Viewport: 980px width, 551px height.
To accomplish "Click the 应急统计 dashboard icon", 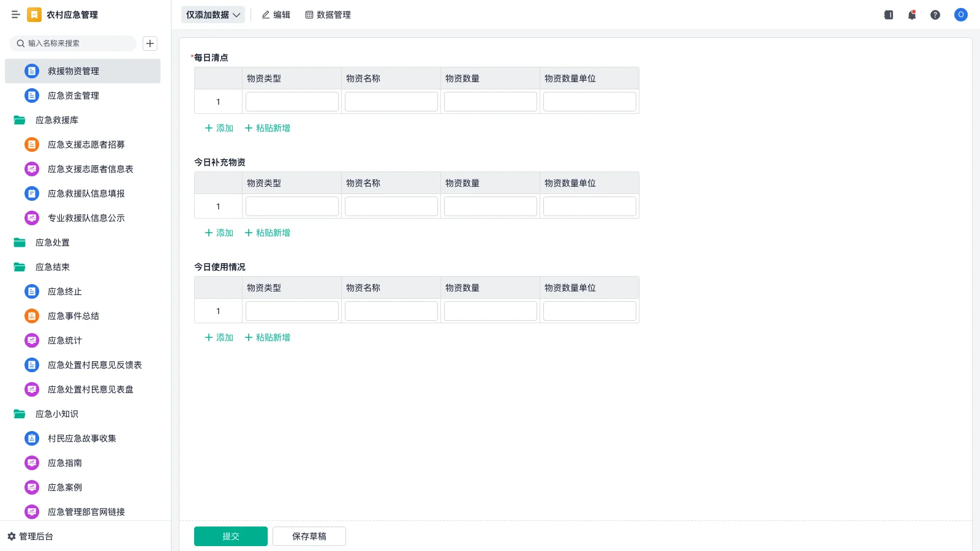I will [x=32, y=340].
